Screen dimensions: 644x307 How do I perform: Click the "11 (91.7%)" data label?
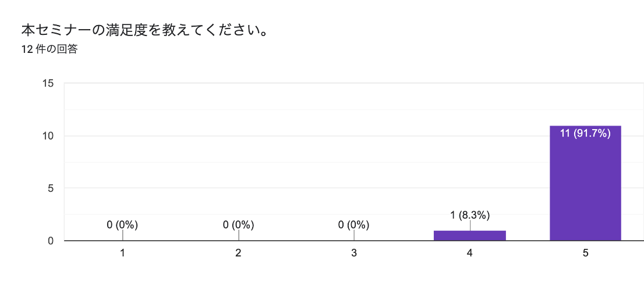click(585, 134)
